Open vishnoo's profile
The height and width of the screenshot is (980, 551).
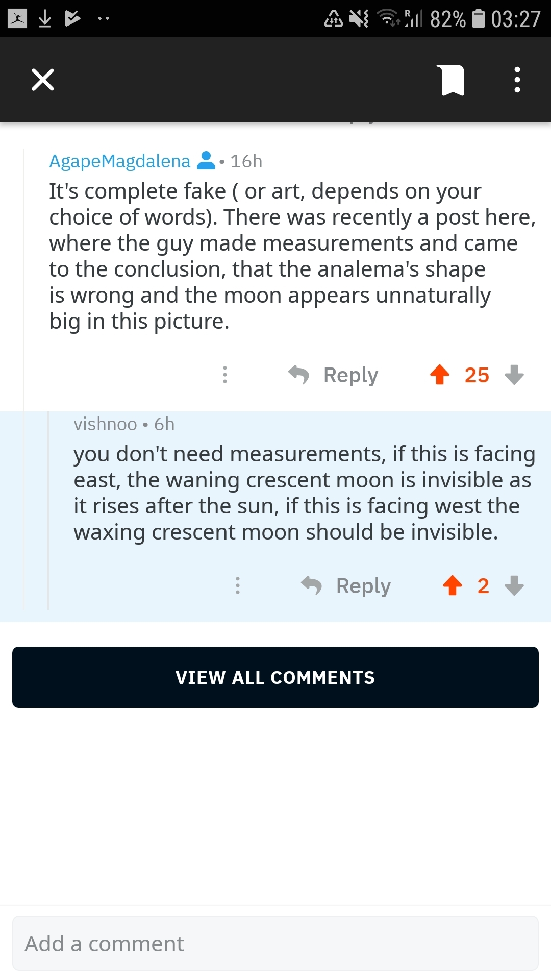[105, 424]
